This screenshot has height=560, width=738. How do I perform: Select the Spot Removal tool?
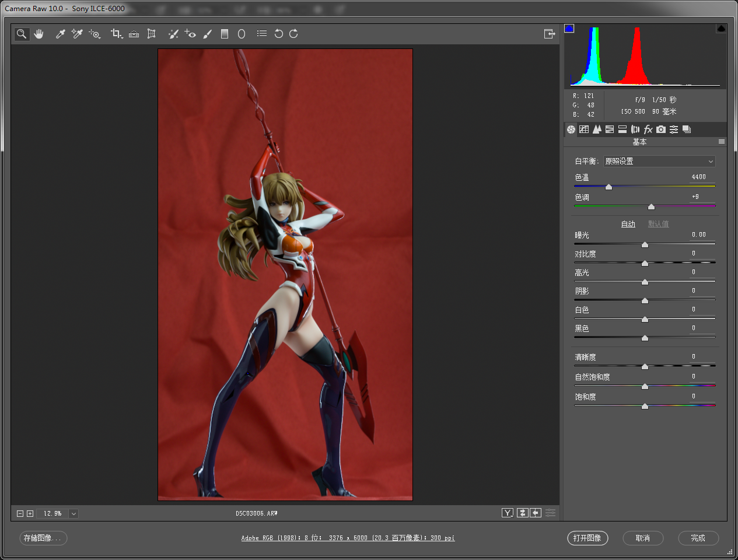click(173, 34)
